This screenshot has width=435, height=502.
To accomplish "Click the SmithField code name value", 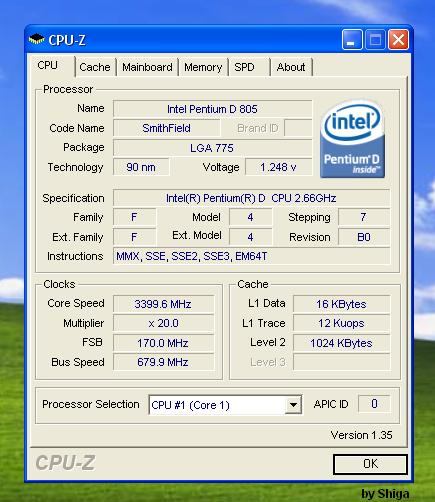I will tap(166, 128).
